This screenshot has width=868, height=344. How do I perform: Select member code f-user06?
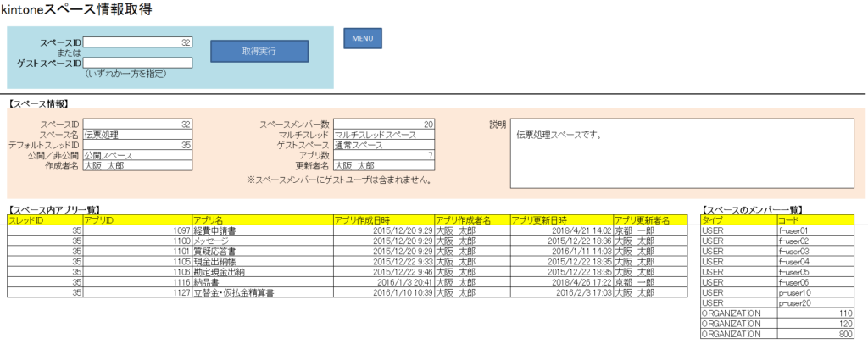(815, 282)
